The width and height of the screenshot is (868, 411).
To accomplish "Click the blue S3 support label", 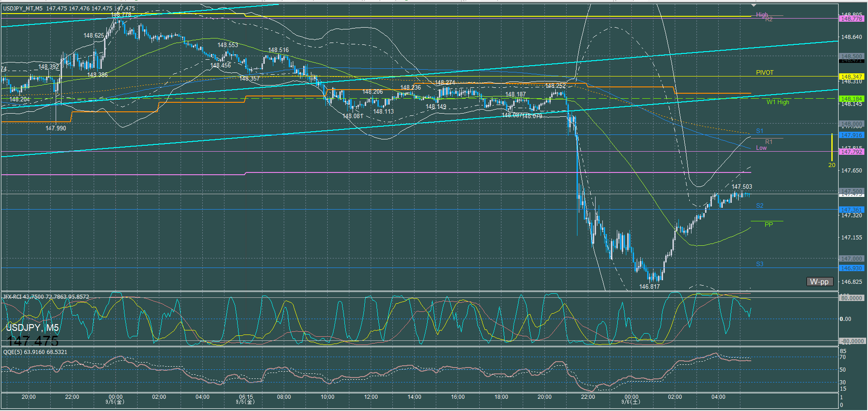I will (759, 264).
